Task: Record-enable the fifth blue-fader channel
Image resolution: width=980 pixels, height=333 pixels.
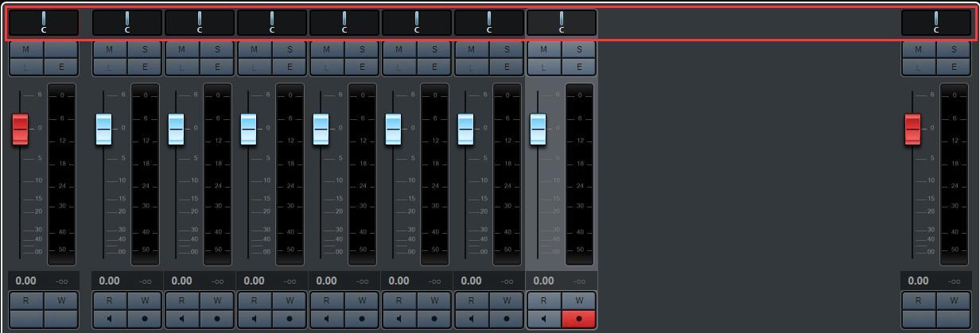Action: (x=434, y=319)
